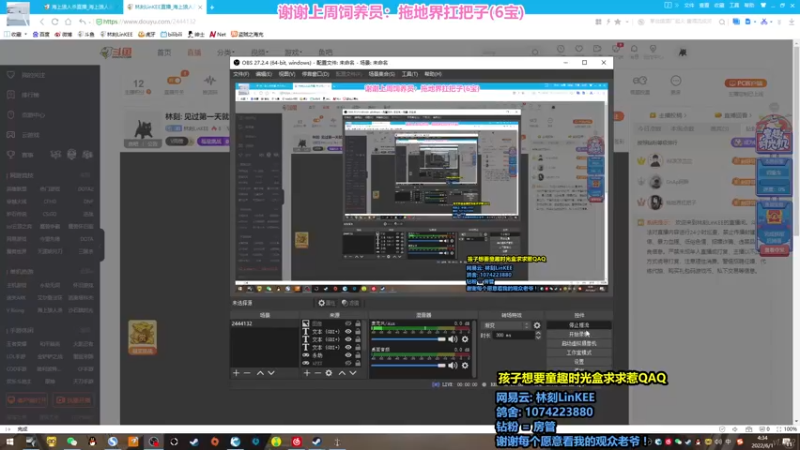The height and width of the screenshot is (450, 800).
Task: Click 滤镜 filters button above Sources
Action: click(x=351, y=303)
